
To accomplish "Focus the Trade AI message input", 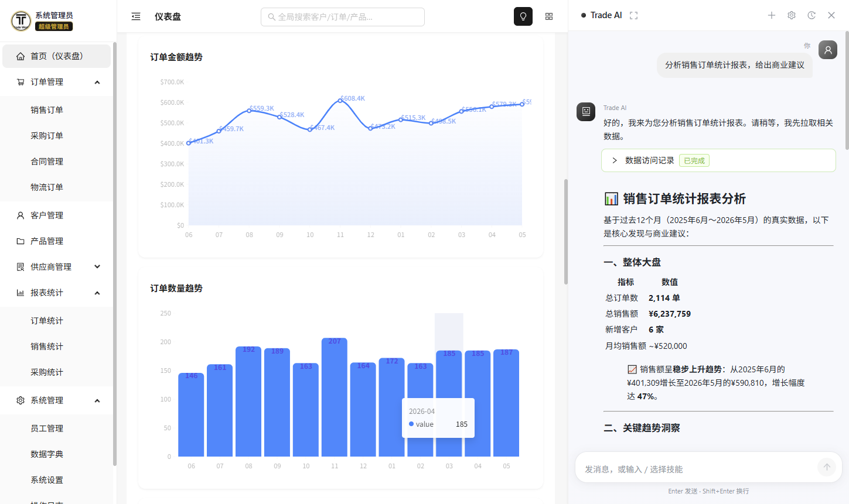I will tap(697, 469).
